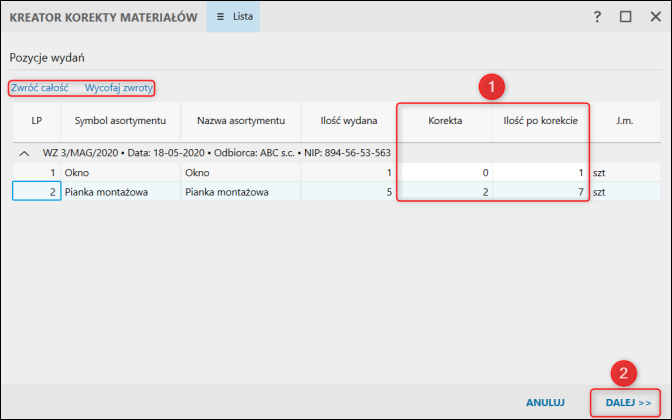
Task: Sort by Ilość wydana column header
Action: (x=349, y=121)
